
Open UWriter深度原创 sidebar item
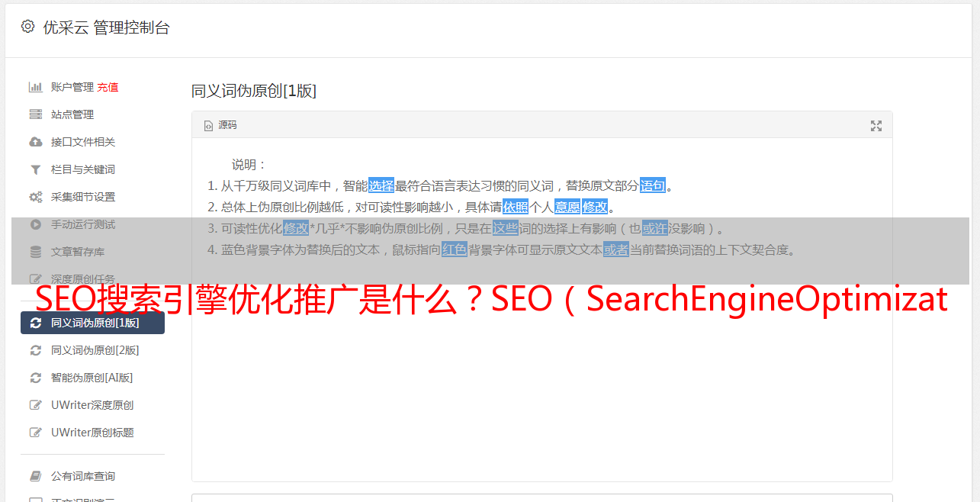(x=92, y=405)
